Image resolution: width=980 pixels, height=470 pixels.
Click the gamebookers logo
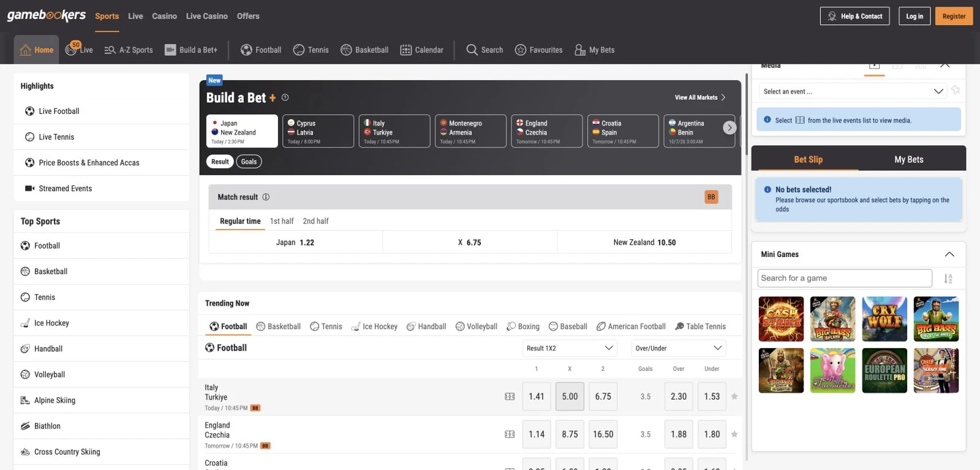click(x=47, y=15)
